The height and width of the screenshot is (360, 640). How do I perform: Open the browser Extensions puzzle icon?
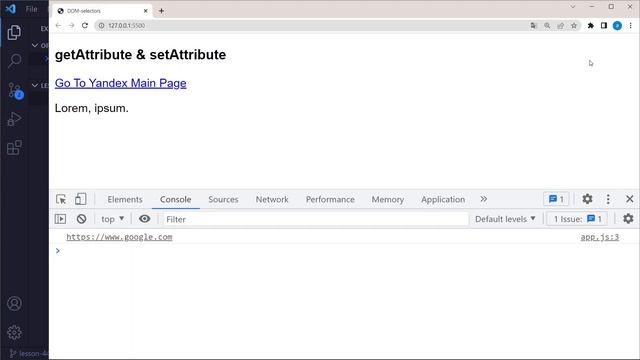pyautogui.click(x=591, y=25)
